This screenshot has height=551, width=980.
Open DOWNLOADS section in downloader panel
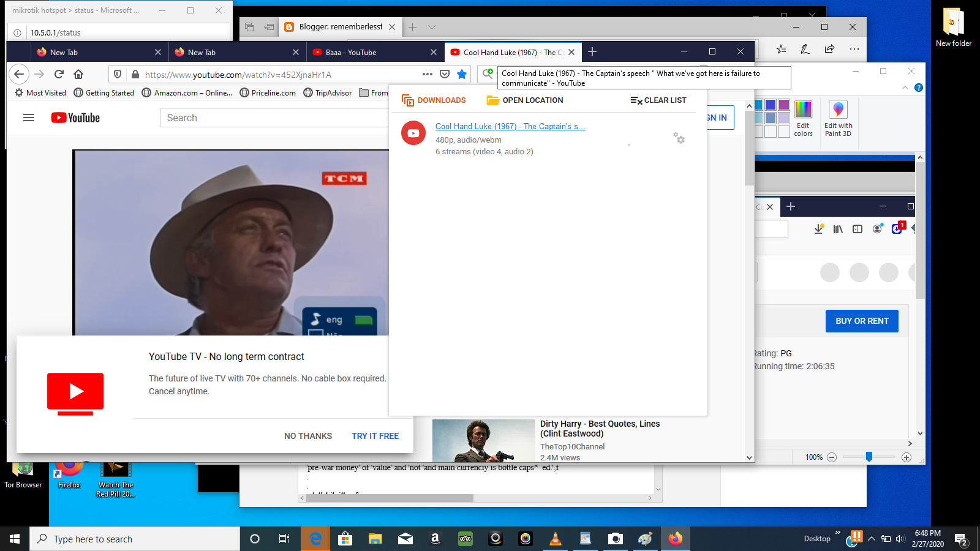point(434,100)
